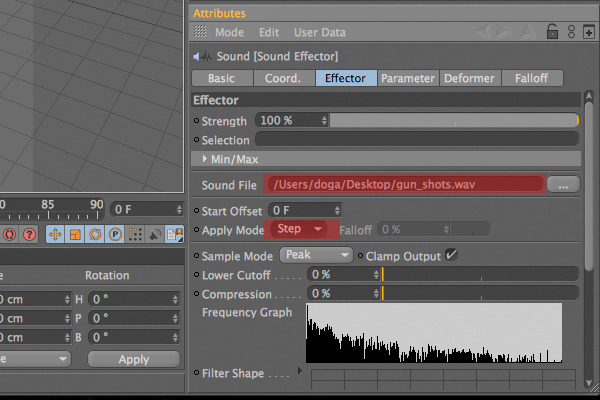The height and width of the screenshot is (400, 600).
Task: Switch to the Parameter tab
Action: 408,78
